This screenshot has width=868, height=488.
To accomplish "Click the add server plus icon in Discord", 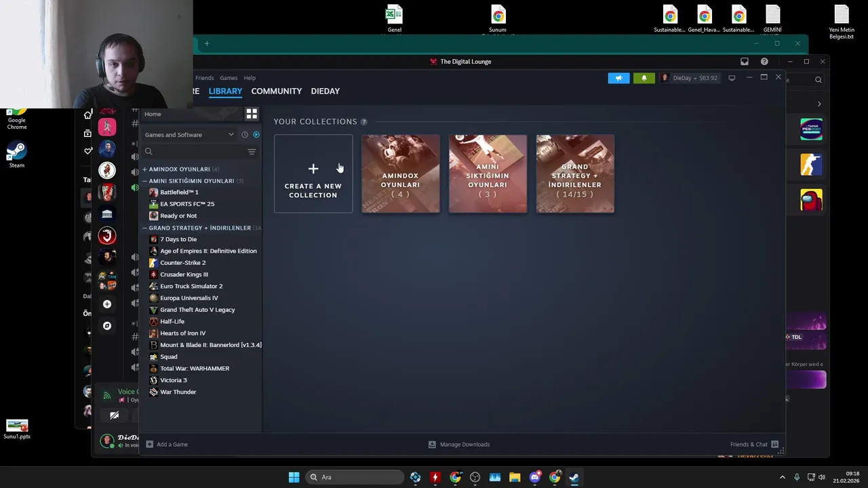I will (107, 304).
